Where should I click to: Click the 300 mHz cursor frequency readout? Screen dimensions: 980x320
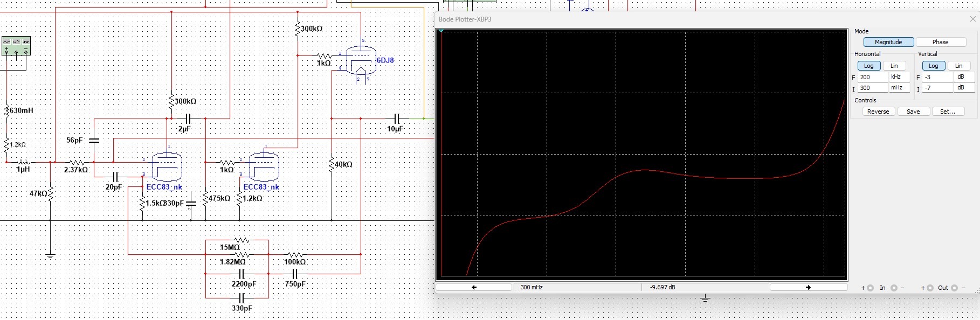[577, 287]
